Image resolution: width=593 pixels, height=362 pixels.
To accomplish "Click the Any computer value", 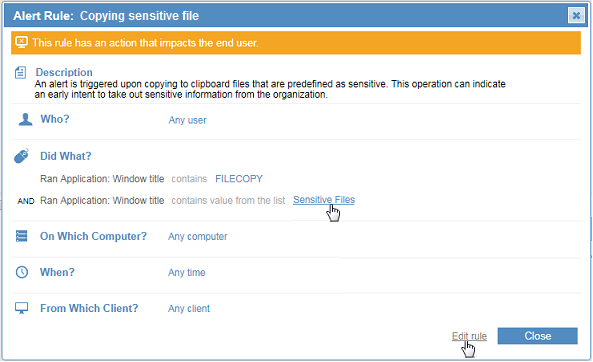I will coord(197,236).
